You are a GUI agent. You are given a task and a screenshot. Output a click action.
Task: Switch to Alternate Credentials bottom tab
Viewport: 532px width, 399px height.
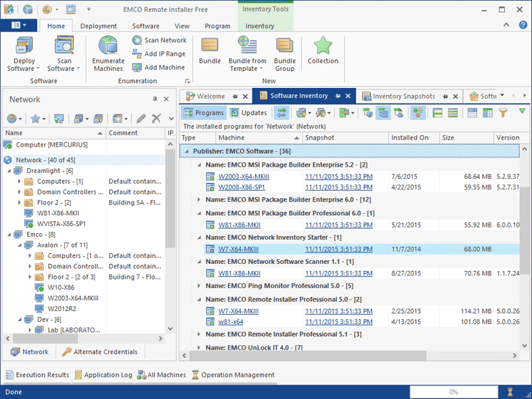point(100,352)
